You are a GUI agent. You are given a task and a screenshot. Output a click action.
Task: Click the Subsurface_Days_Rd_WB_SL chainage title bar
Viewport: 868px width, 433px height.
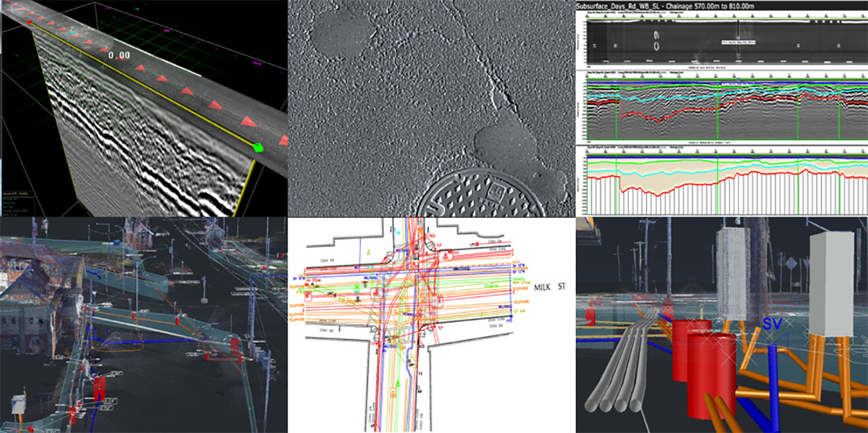(x=720, y=6)
